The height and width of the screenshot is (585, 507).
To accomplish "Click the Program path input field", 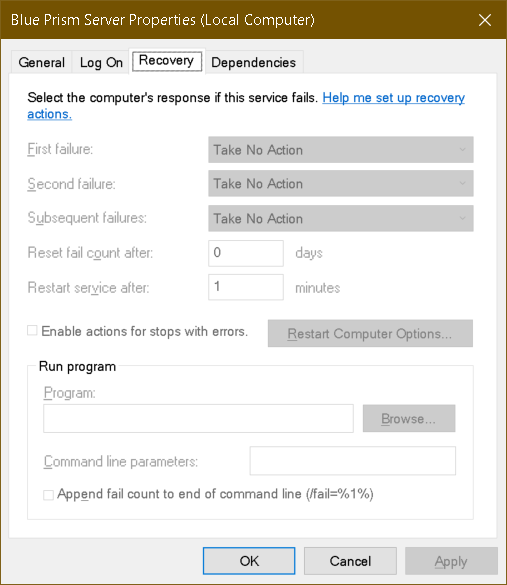I will tap(198, 418).
